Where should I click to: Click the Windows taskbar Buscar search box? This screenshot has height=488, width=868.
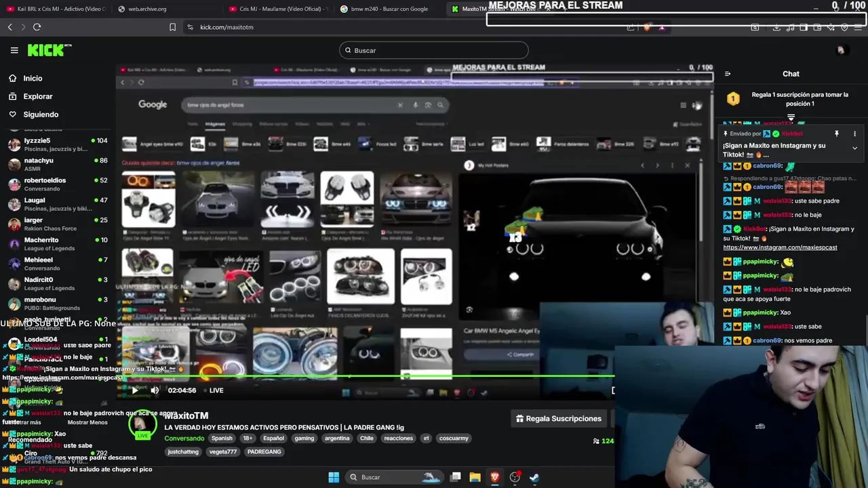coord(395,477)
